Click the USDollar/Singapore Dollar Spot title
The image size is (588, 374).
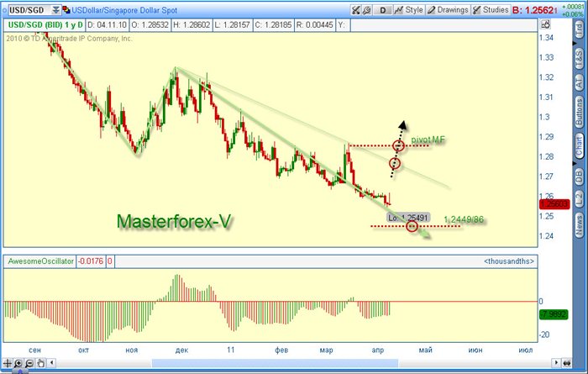[124, 10]
